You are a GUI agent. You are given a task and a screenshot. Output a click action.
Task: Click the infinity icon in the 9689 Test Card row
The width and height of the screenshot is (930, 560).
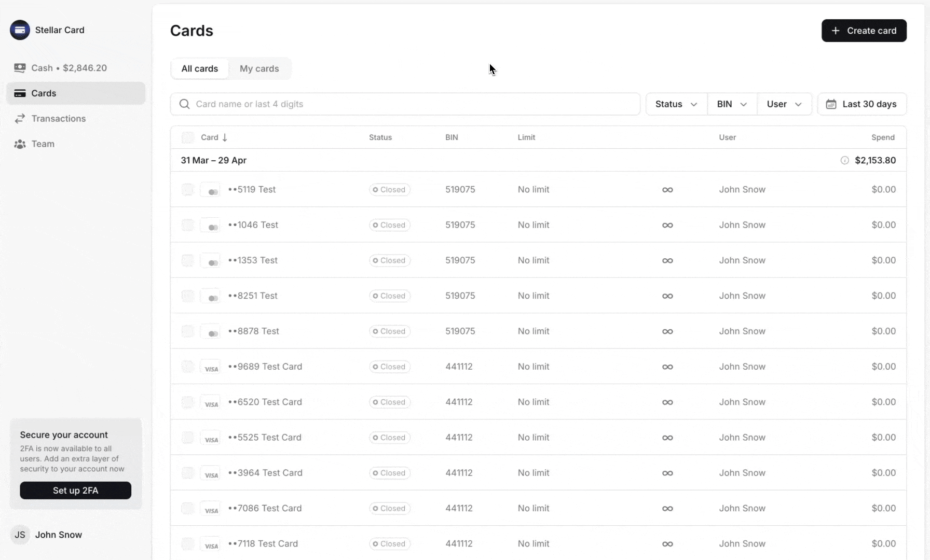coord(668,367)
